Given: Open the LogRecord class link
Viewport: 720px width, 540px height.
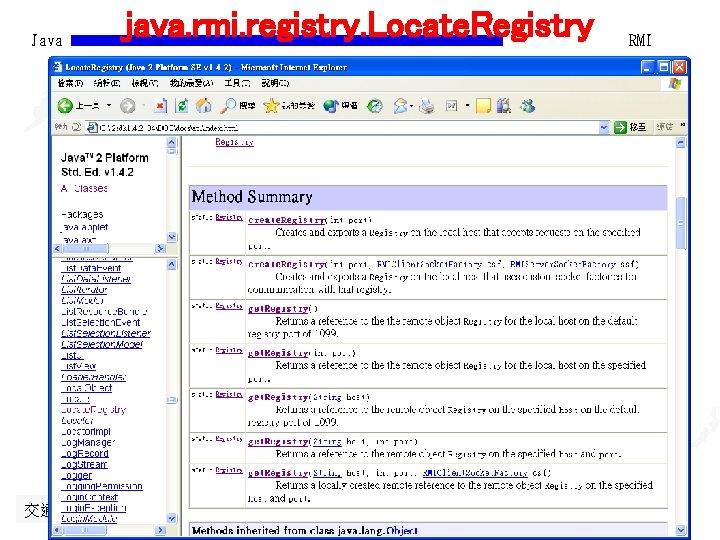Looking at the screenshot, I should [85, 454].
